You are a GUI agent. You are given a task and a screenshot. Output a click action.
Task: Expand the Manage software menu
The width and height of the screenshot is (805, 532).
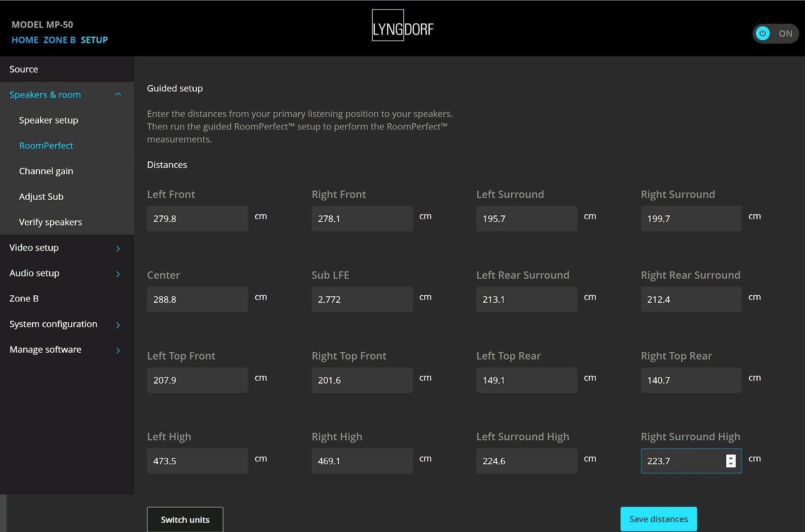coord(118,350)
